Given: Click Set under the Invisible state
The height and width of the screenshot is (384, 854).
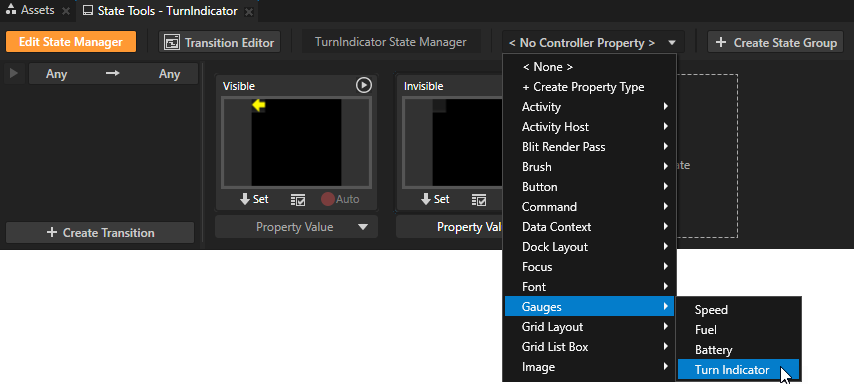Looking at the screenshot, I should coord(435,199).
